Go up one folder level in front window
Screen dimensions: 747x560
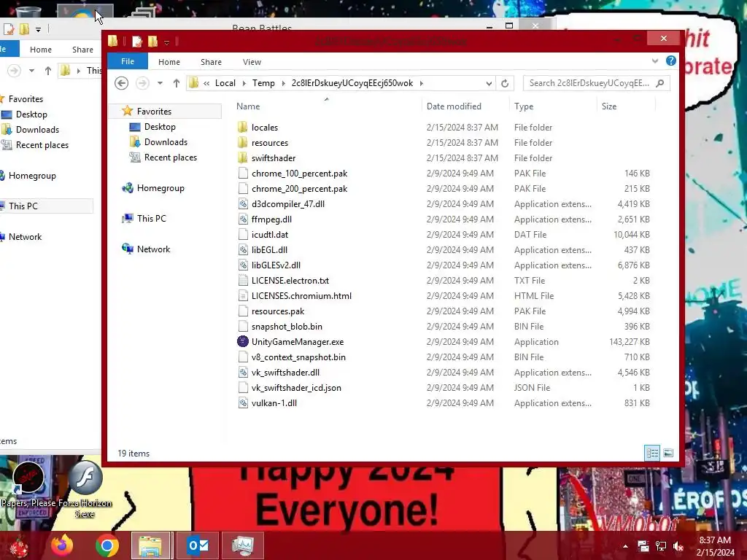[177, 83]
